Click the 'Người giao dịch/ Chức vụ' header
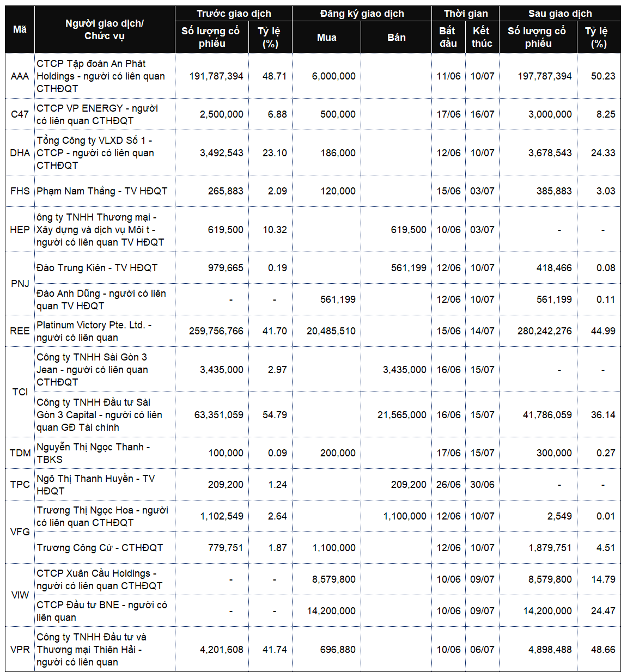Viewport: 621px width, 672px height. pyautogui.click(x=105, y=30)
